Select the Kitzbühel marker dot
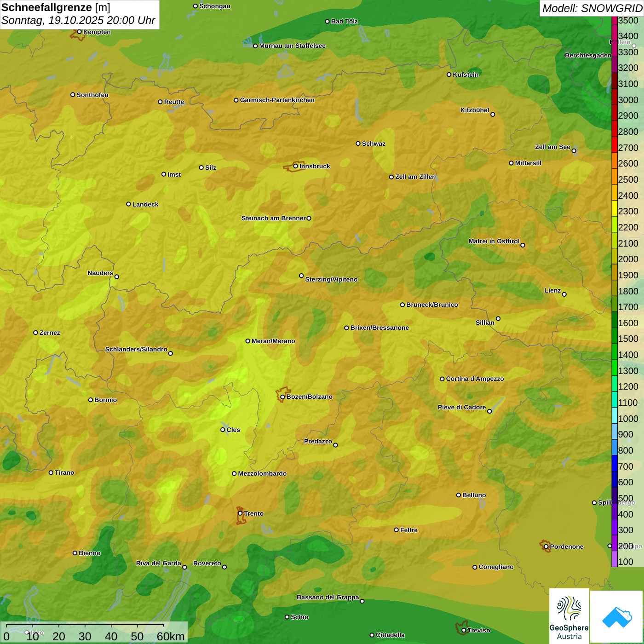Viewport: 644px width, 644px height. pyautogui.click(x=493, y=115)
